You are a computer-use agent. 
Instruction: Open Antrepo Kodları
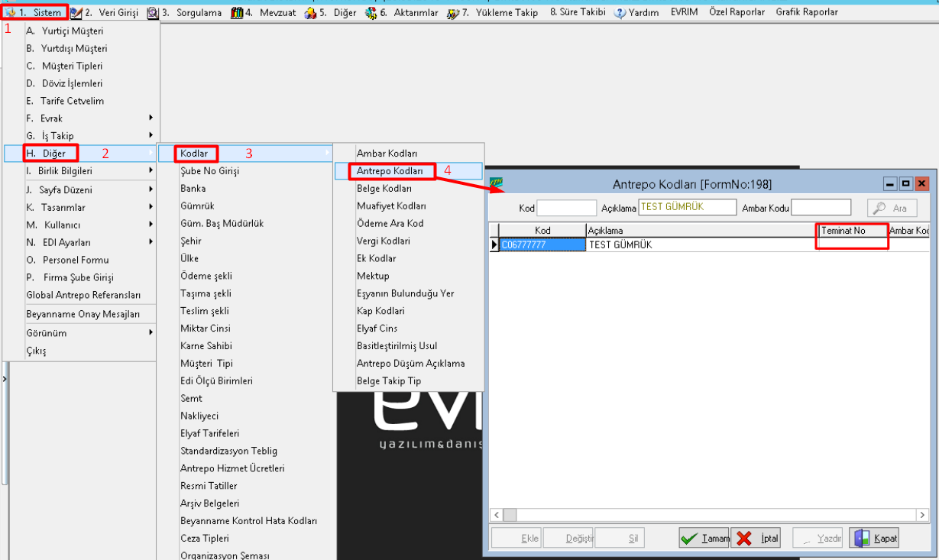(409, 171)
